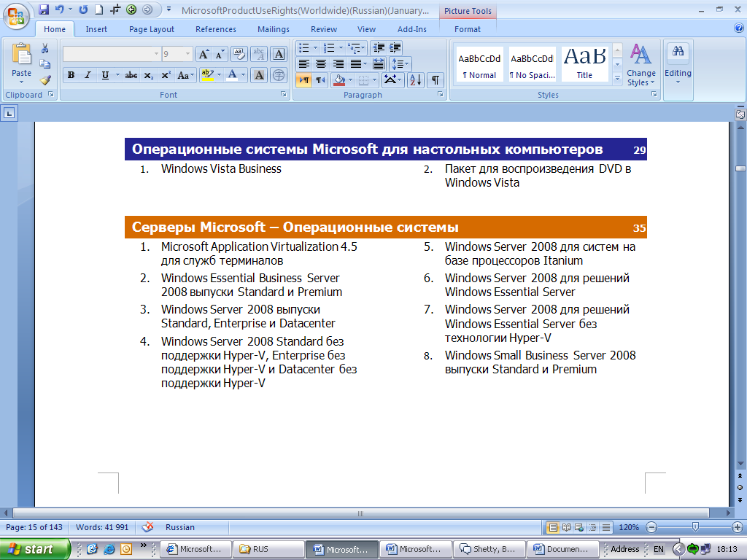Screen dimensions: 747x560
Task: Open the Picture Tools Format tab
Action: pos(468,29)
